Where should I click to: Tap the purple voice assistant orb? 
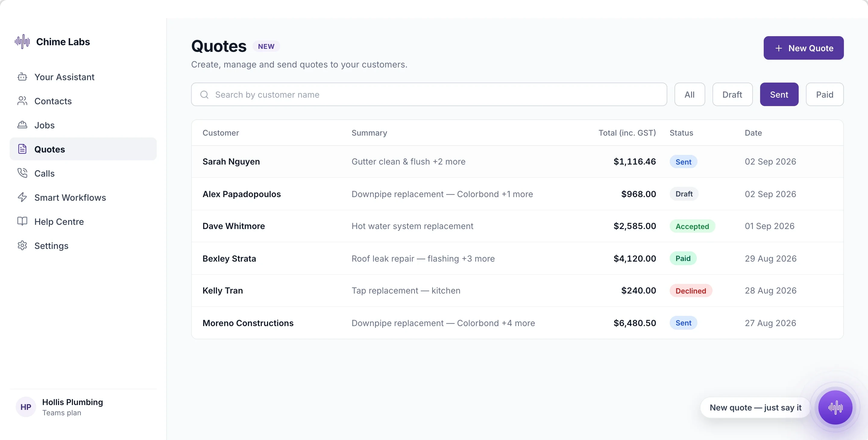click(x=835, y=407)
